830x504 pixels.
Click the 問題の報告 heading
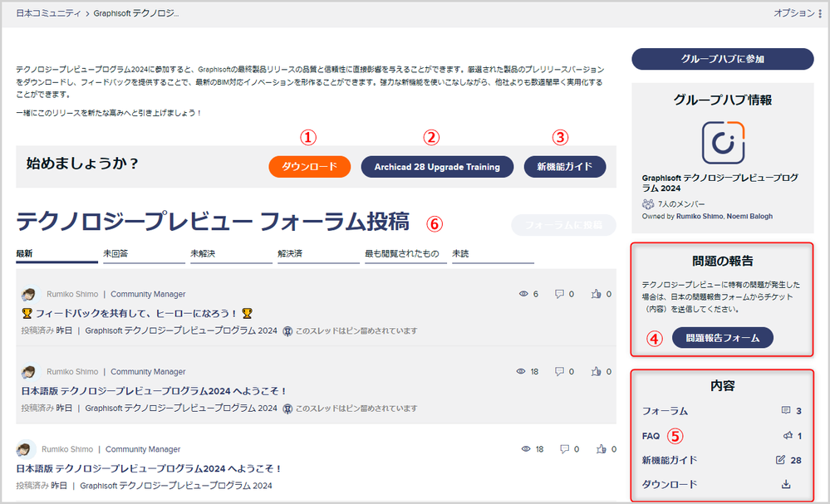(x=723, y=262)
